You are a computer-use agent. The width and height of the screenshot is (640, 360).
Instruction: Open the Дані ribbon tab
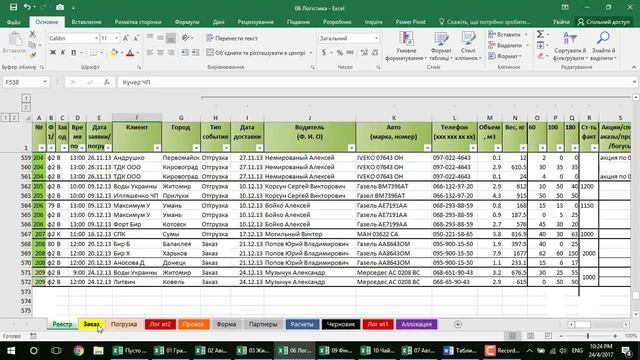point(218,22)
